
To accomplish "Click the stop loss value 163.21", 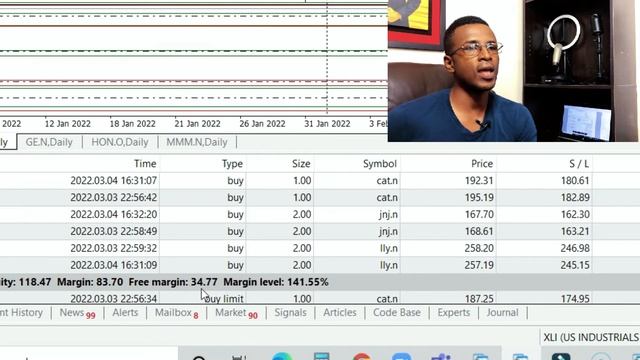I will 575,231.
